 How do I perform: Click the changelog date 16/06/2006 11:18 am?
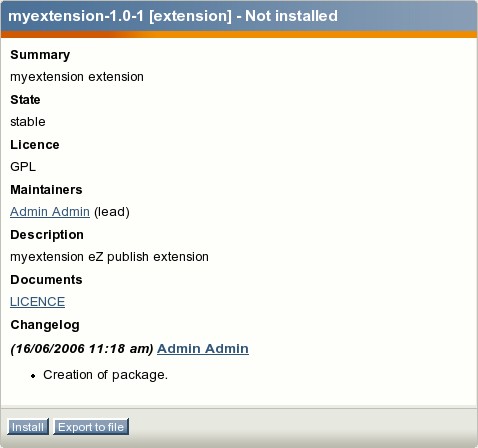82,349
